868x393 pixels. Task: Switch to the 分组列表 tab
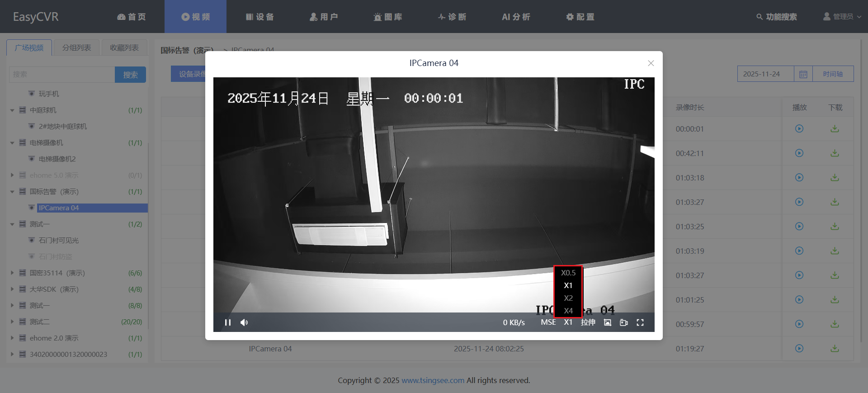76,47
